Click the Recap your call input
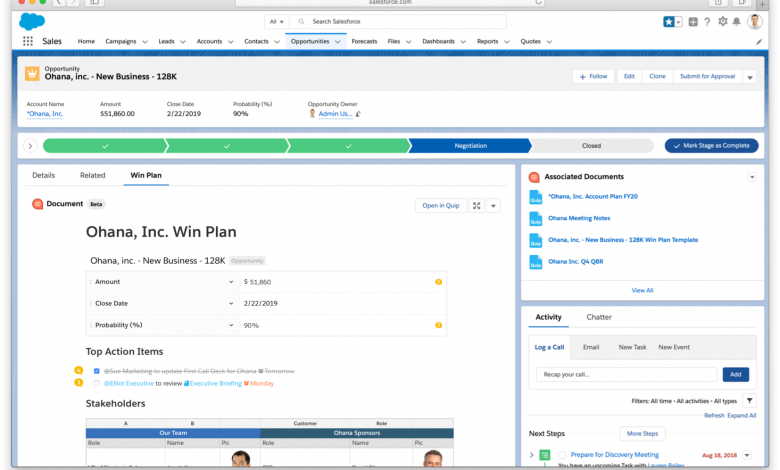 point(626,375)
